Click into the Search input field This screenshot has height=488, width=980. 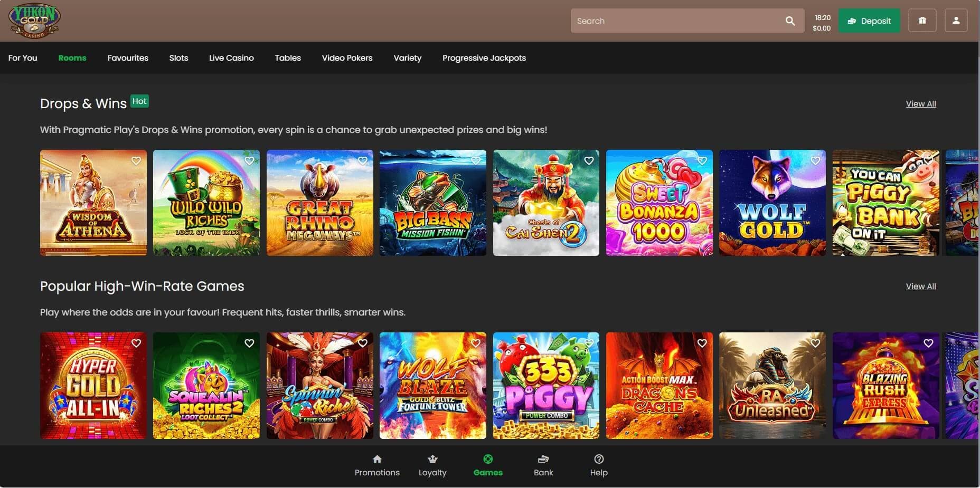point(676,21)
